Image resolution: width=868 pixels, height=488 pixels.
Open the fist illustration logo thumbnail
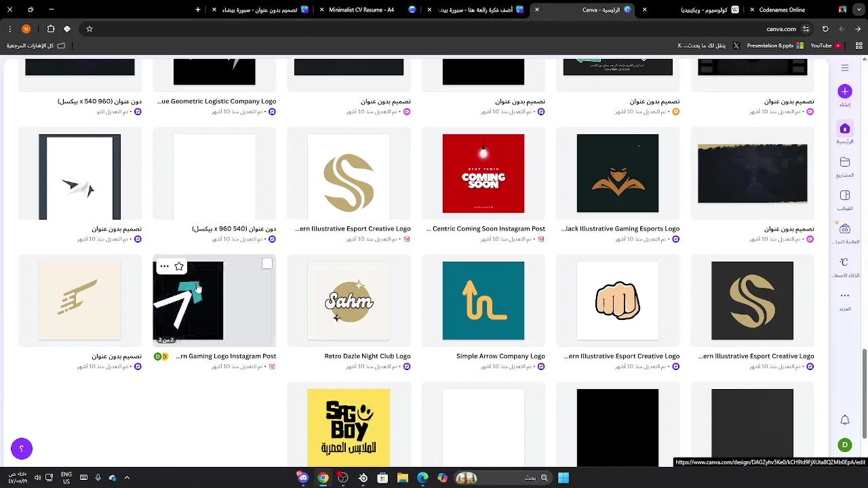(618, 301)
